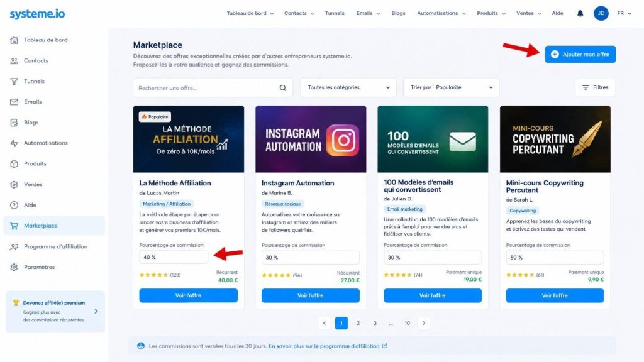Click the Réseaux sociaux category tag

(x=282, y=204)
